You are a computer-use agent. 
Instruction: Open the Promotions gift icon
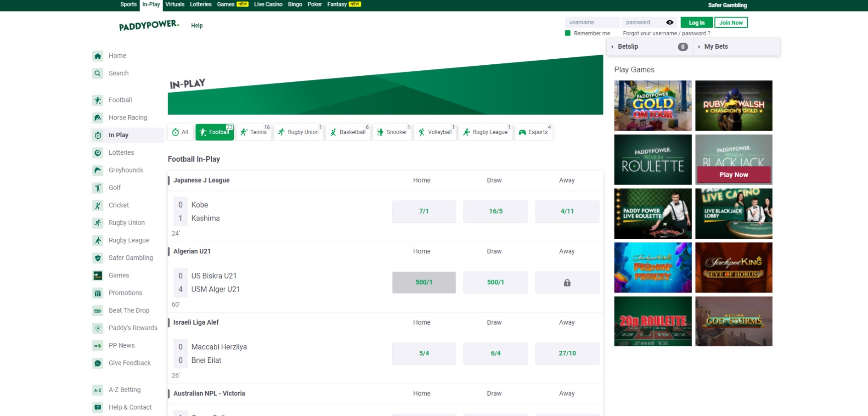[x=98, y=293]
